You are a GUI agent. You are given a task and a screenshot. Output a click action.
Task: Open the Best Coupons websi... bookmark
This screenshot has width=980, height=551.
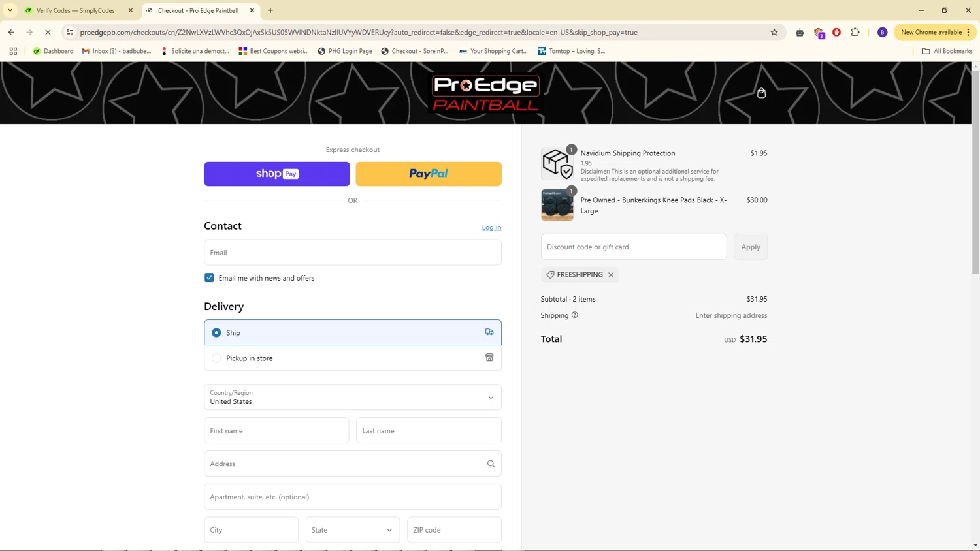point(274,51)
